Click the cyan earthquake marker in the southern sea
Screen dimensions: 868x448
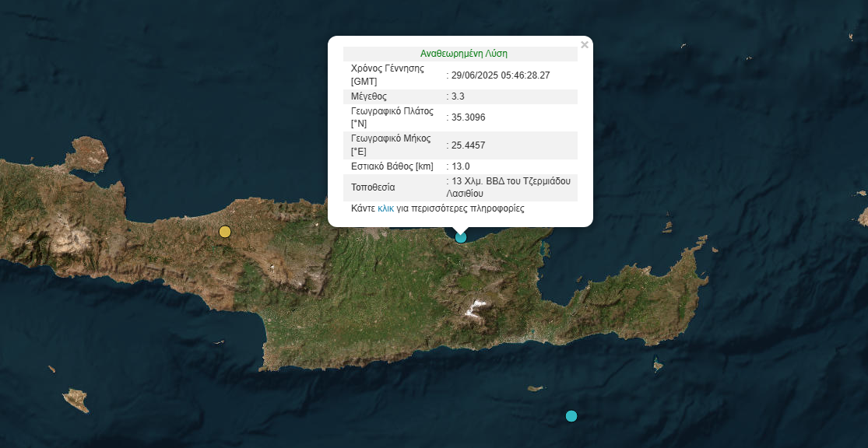point(571,416)
